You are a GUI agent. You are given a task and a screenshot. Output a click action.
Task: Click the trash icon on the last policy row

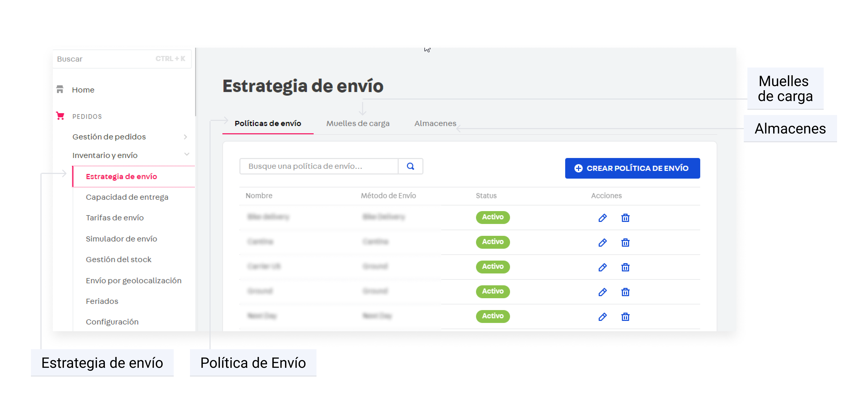tap(625, 317)
